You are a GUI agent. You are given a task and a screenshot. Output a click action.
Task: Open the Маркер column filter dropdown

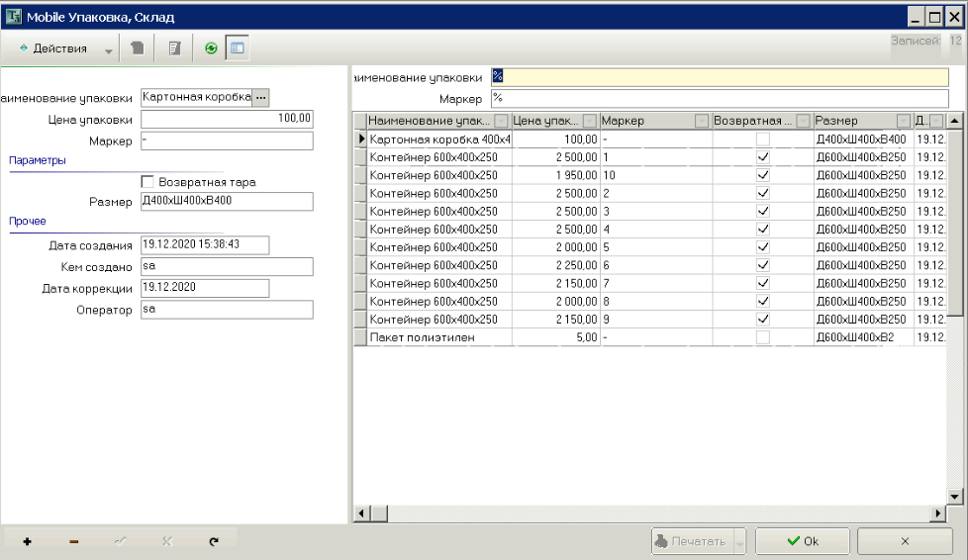click(702, 121)
